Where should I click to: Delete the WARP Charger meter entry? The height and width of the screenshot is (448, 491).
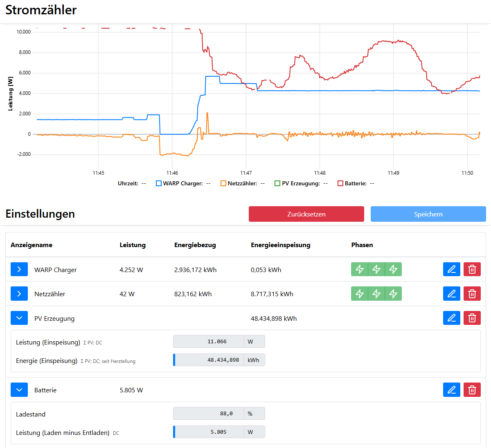coord(472,269)
